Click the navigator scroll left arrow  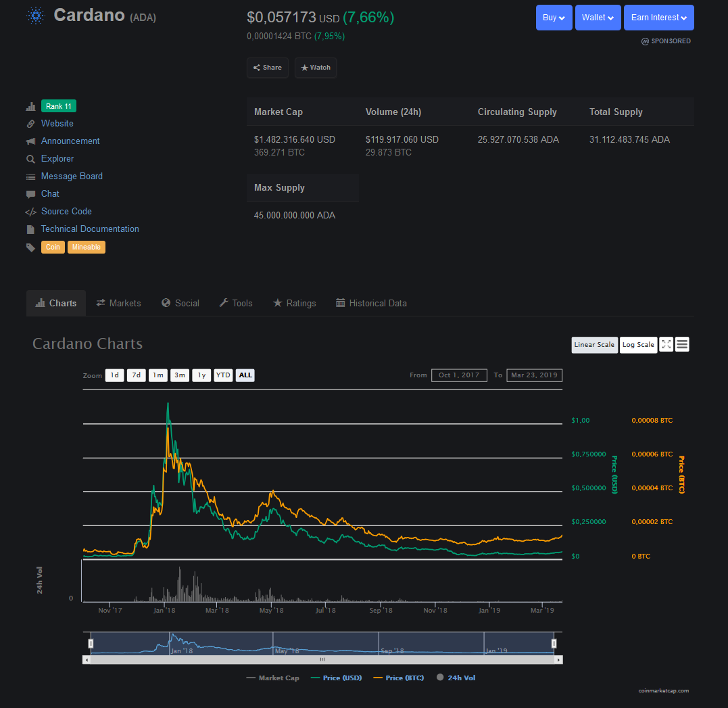click(x=87, y=660)
